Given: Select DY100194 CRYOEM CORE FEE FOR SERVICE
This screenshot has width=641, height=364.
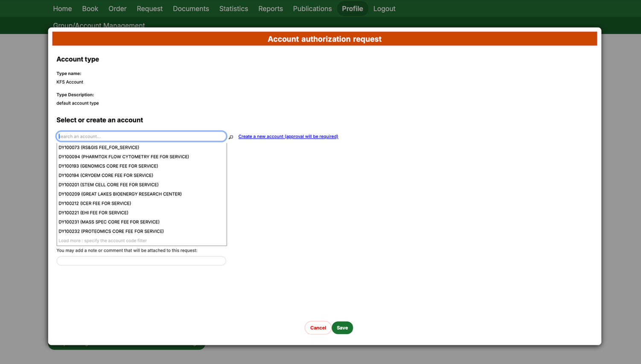Looking at the screenshot, I should (x=142, y=175).
